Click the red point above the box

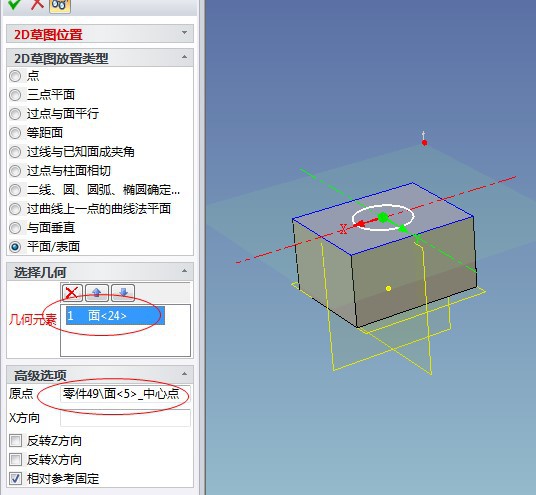(424, 143)
